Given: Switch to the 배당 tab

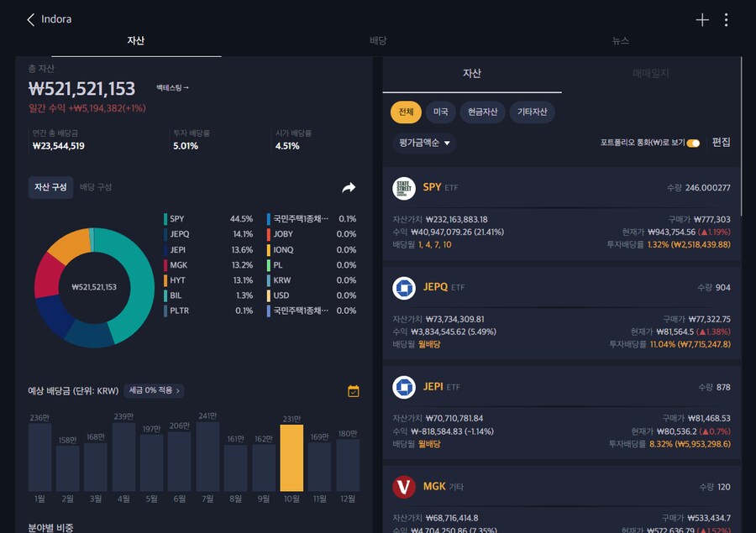Looking at the screenshot, I should click(x=378, y=40).
